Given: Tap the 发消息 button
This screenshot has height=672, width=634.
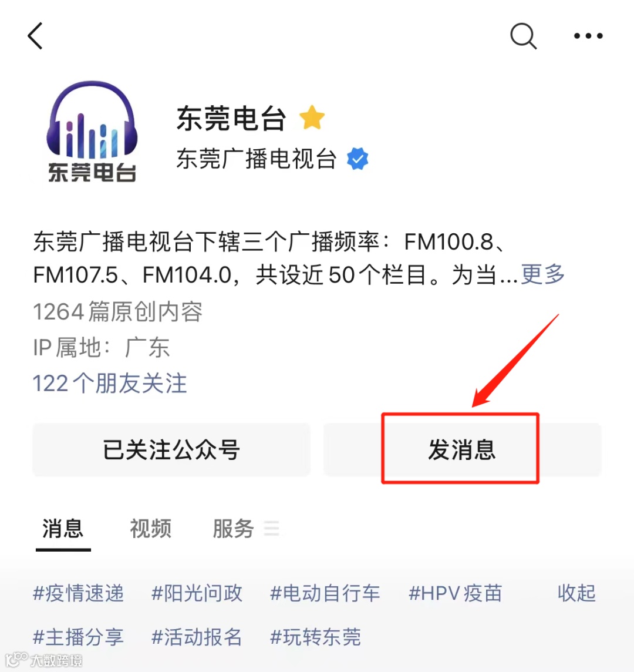Looking at the screenshot, I should click(462, 449).
